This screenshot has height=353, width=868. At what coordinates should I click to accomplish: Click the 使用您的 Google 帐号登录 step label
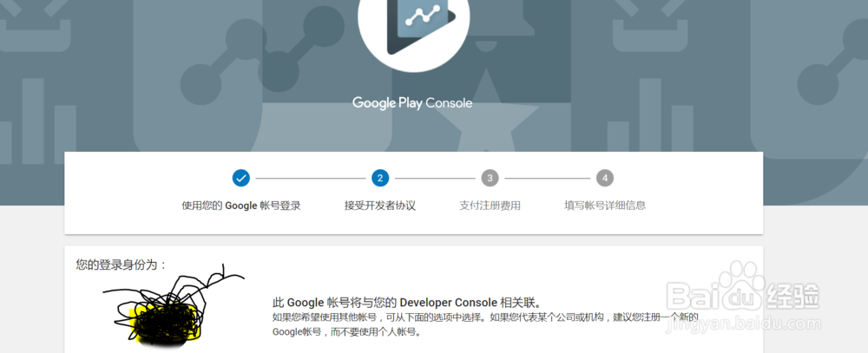241,206
